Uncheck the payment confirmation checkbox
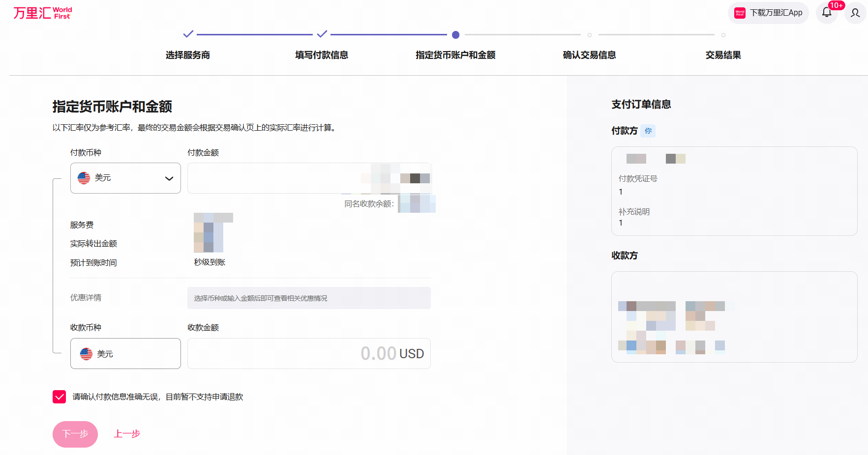This screenshot has height=455, width=868. click(59, 397)
